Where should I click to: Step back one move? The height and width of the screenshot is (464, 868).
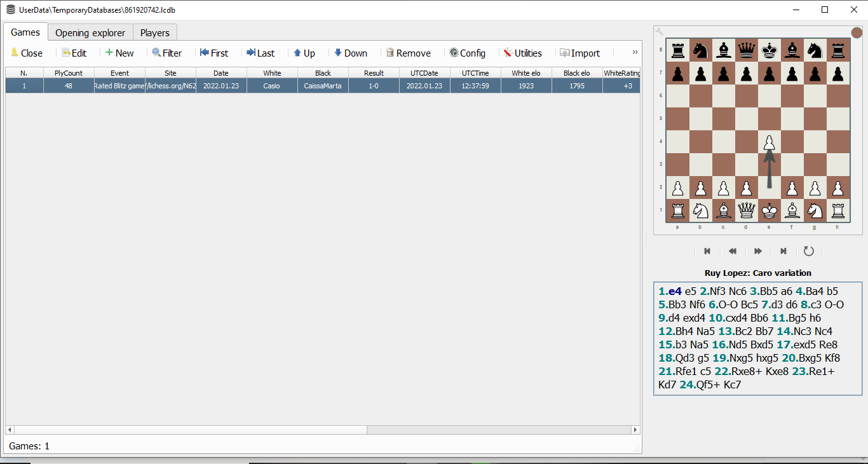click(x=733, y=251)
